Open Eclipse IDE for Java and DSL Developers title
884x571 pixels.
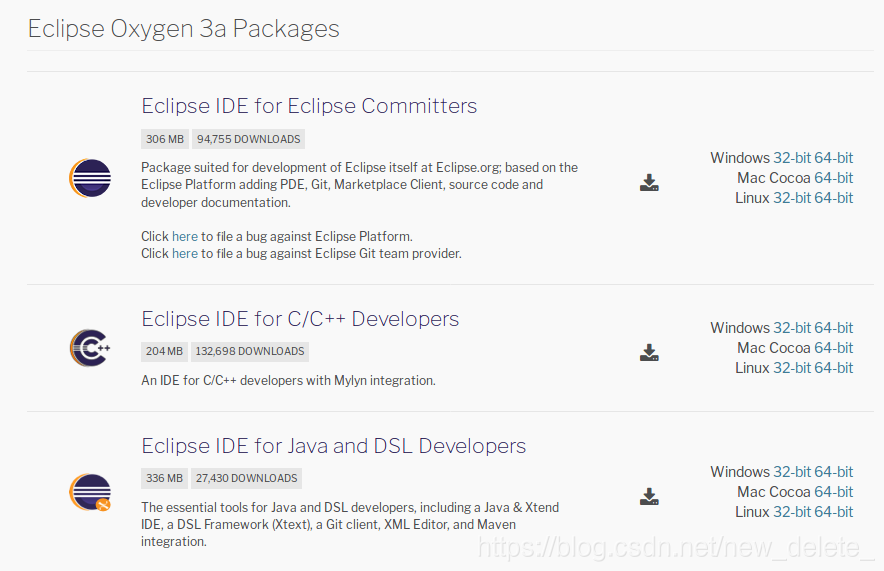click(x=333, y=446)
